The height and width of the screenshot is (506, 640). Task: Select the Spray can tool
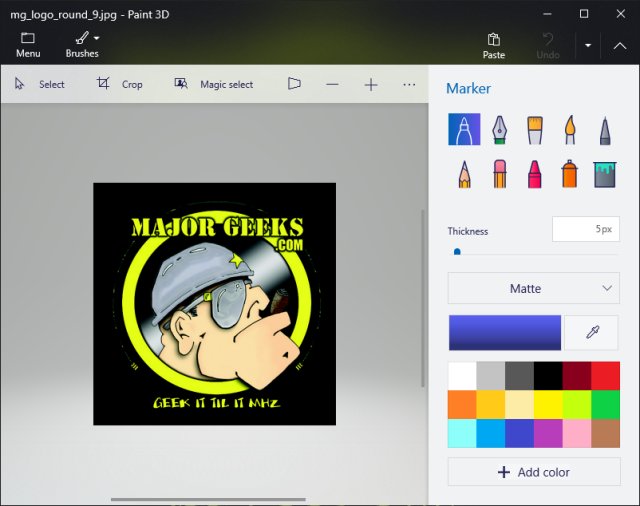click(570, 174)
